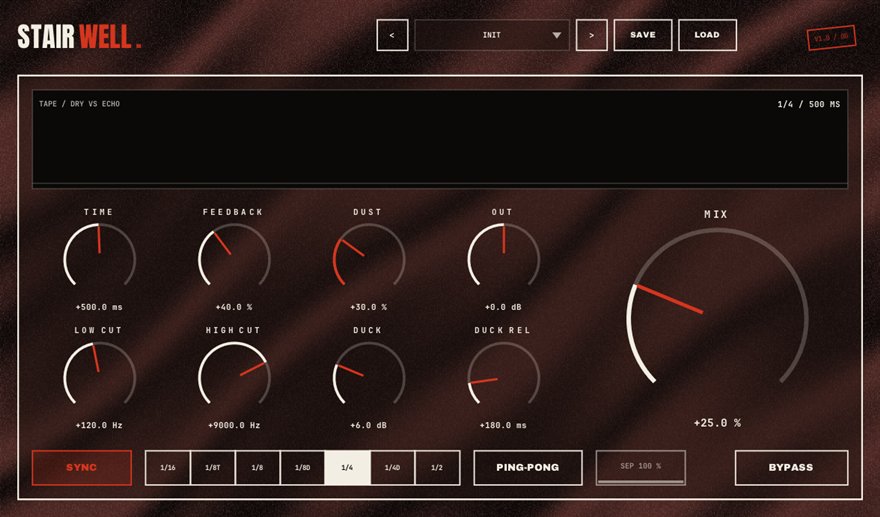The image size is (880, 517).
Task: Go to the next preset arrow
Action: click(592, 35)
